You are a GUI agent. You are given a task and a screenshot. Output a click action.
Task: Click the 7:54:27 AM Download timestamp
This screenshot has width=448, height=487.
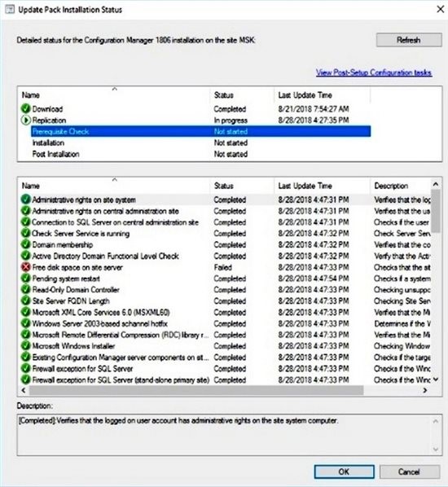313,108
